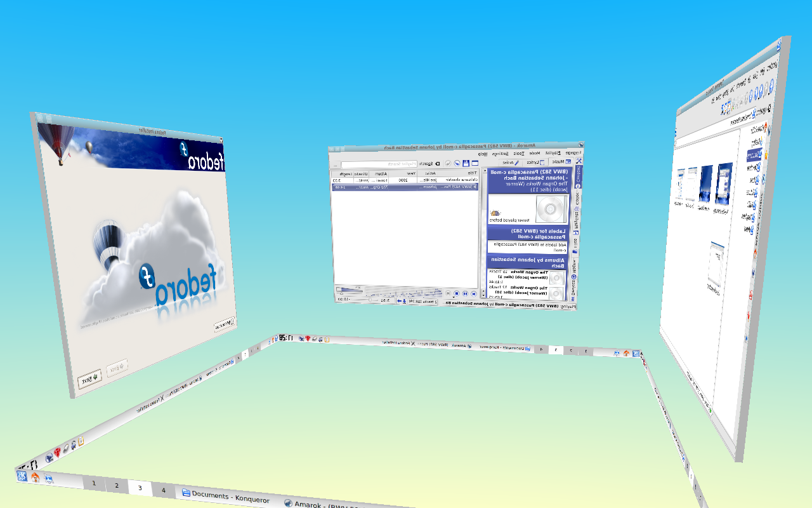Focus Playlist Search field in Amarok
Viewport: 812px width, 508px height.
point(379,164)
